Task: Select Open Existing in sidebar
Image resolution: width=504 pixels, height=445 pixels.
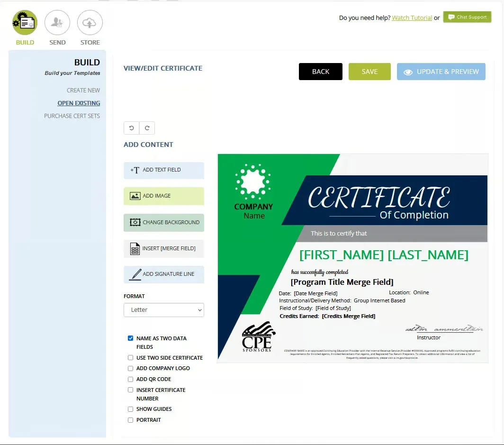Action: [79, 103]
